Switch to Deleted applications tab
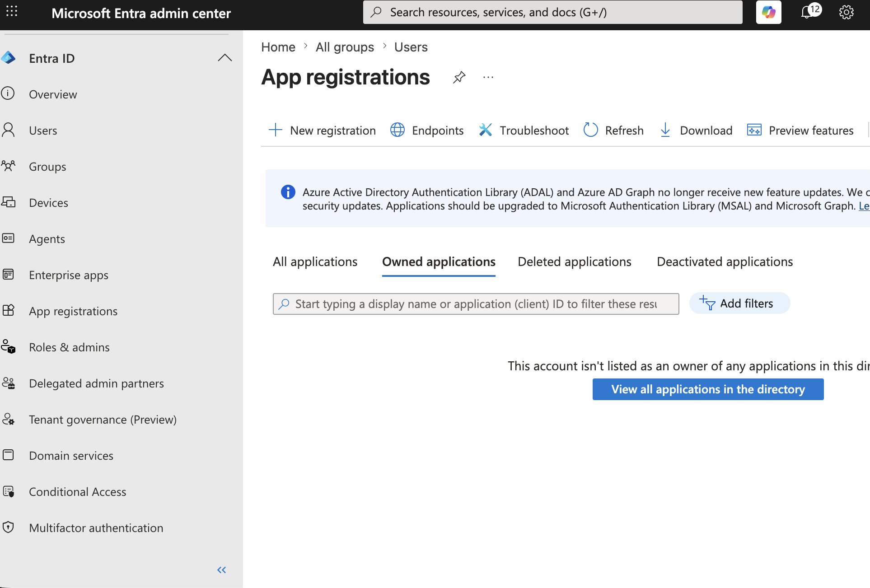 point(575,262)
